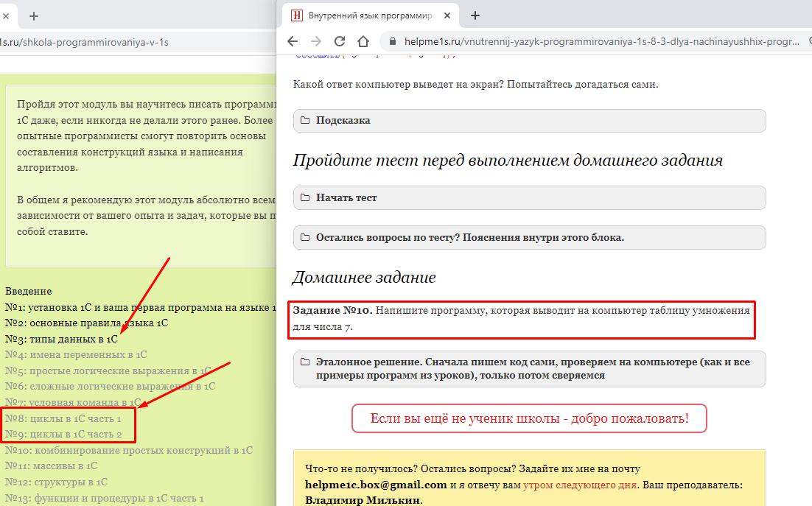
Task: Click paragraph 'В общем я рекомендую этот модуль'
Action: click(146, 215)
